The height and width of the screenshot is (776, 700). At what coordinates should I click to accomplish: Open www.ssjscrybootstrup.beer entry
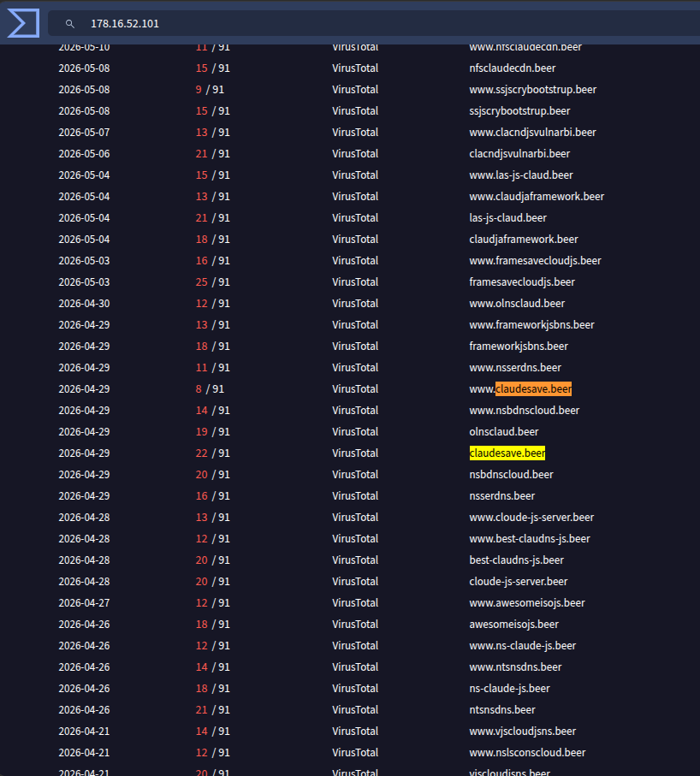pos(532,90)
